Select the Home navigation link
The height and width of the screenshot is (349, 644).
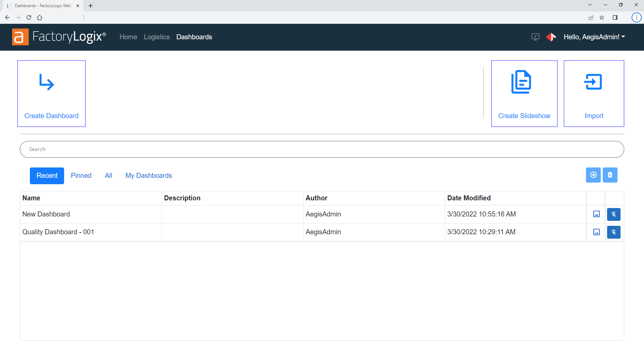128,37
